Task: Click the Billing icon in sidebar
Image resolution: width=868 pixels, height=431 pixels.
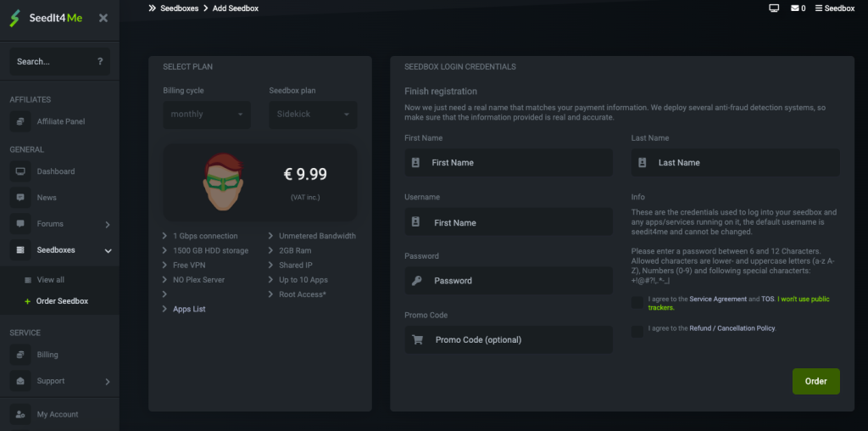Action: click(20, 355)
